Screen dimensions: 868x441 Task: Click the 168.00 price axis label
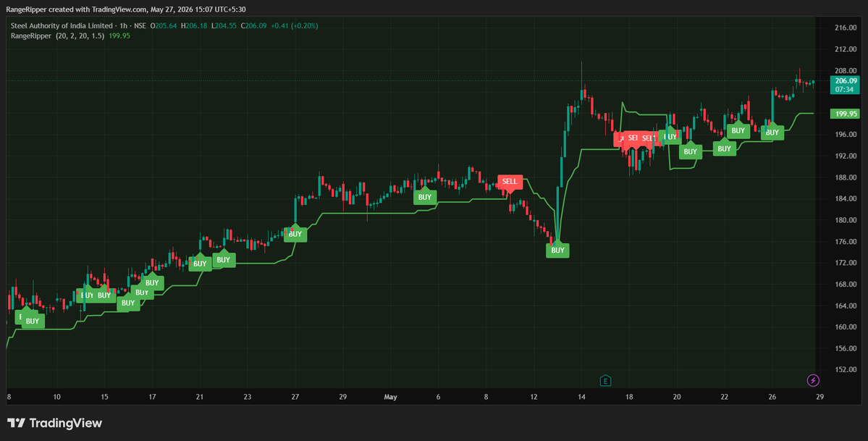click(846, 284)
